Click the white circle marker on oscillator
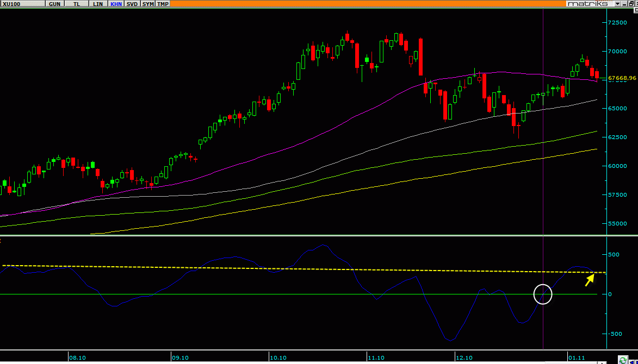Image resolution: width=638 pixels, height=364 pixels. 543,294
